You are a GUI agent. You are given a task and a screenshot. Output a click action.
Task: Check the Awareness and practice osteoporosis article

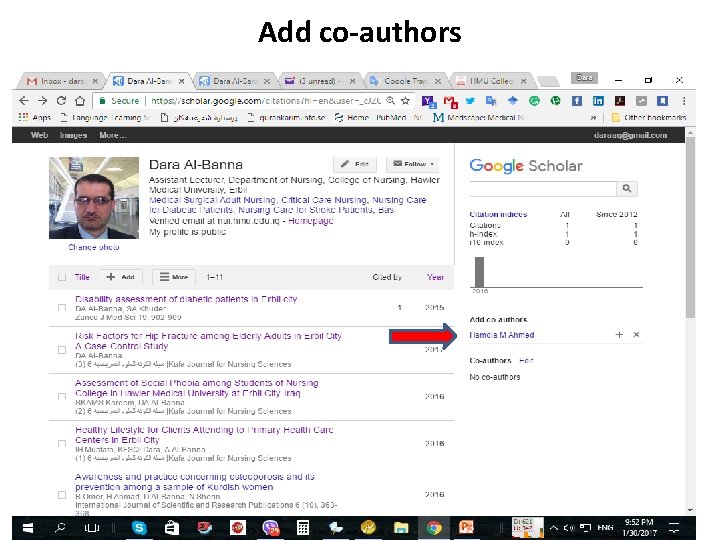coord(62,495)
